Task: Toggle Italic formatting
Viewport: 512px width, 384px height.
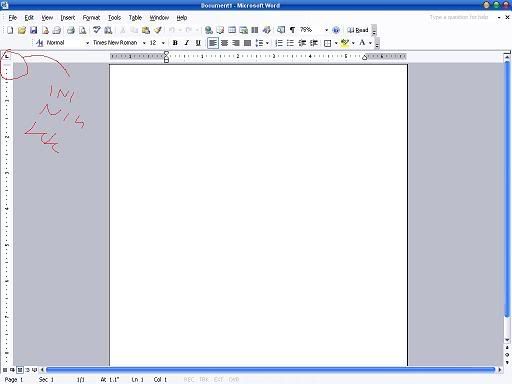Action: click(186, 43)
